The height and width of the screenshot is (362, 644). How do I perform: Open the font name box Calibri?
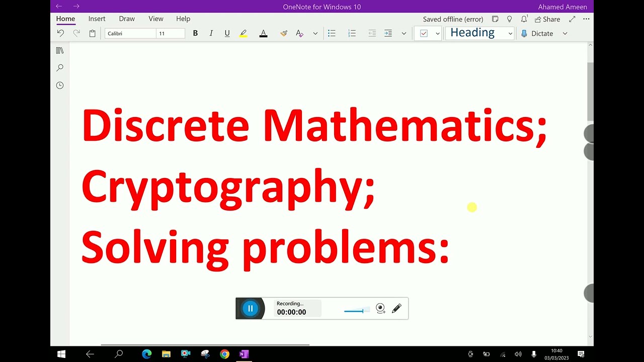click(x=130, y=33)
